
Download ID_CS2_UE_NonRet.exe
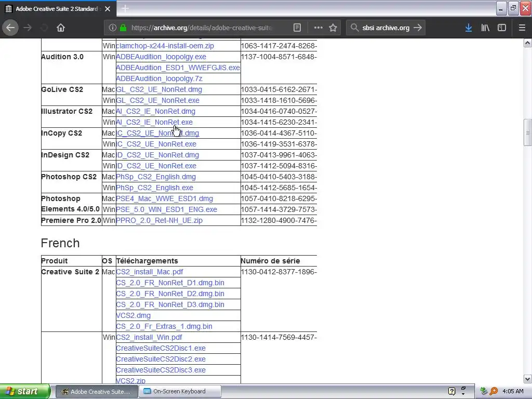tap(156, 166)
